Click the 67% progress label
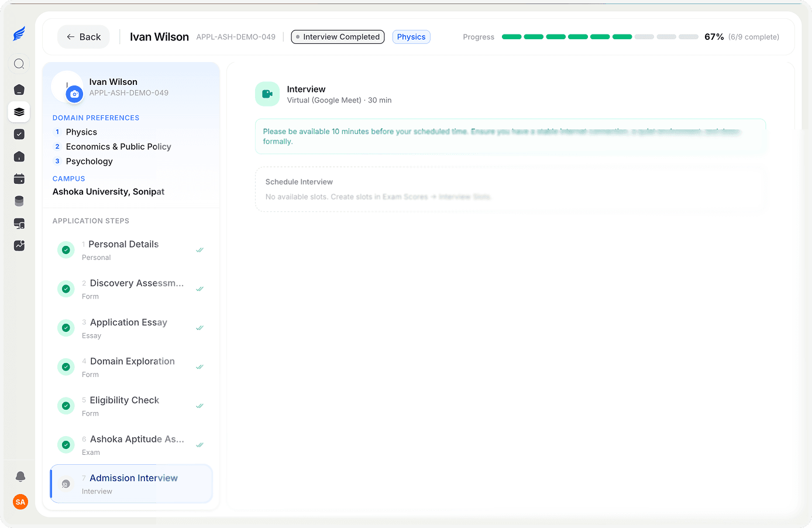812x528 pixels. pos(714,37)
